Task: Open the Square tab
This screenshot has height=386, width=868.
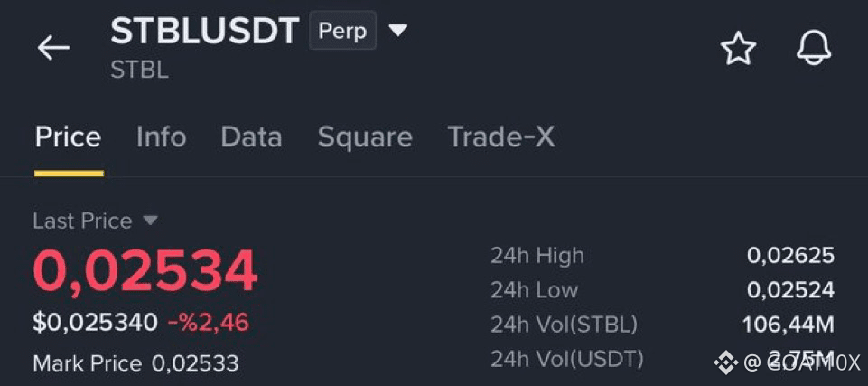Action: pos(365,137)
